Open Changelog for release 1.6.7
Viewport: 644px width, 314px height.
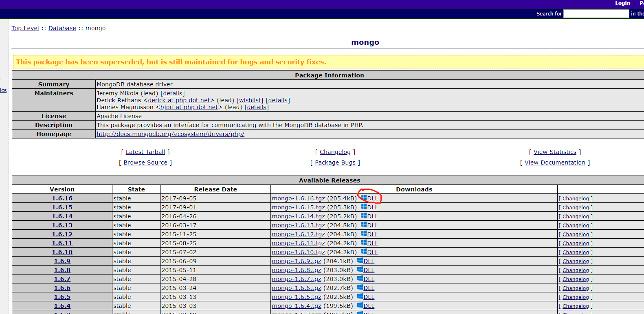(x=576, y=279)
